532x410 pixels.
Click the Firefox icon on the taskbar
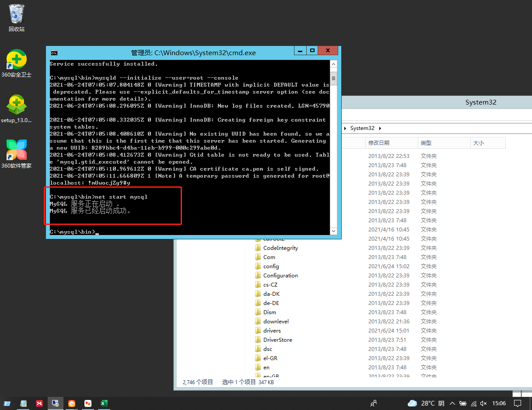click(x=71, y=403)
